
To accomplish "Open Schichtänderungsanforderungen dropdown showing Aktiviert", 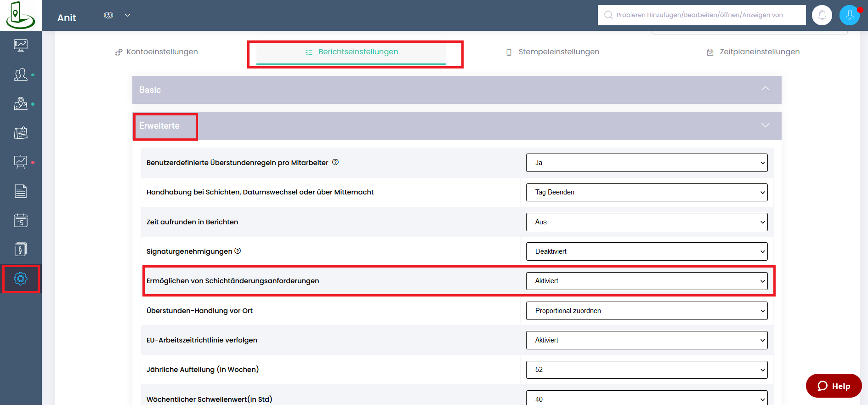I will click(x=647, y=281).
